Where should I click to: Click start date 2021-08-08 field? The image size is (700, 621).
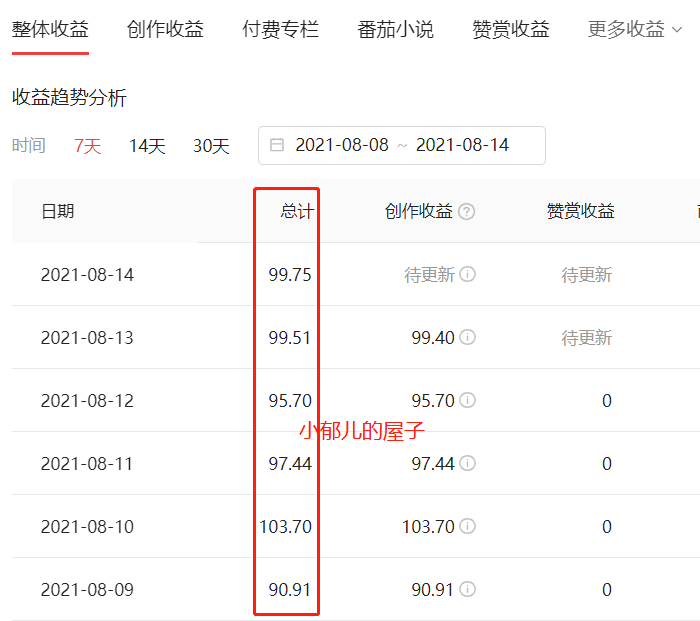pyautogui.click(x=342, y=145)
